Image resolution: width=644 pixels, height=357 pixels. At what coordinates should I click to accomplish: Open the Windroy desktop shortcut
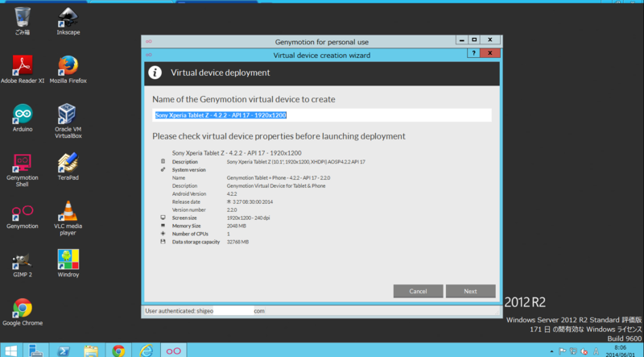click(68, 264)
